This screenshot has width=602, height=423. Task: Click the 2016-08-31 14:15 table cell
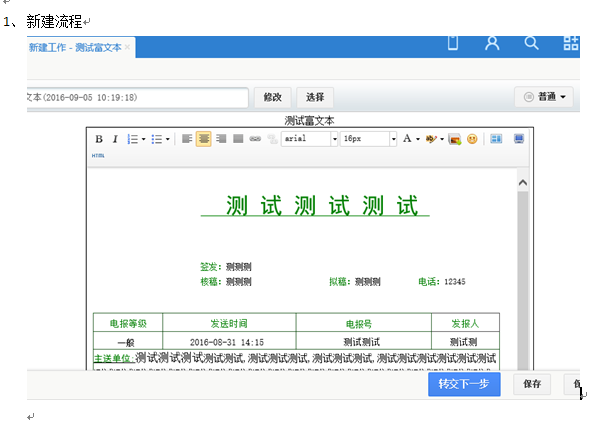[227, 342]
